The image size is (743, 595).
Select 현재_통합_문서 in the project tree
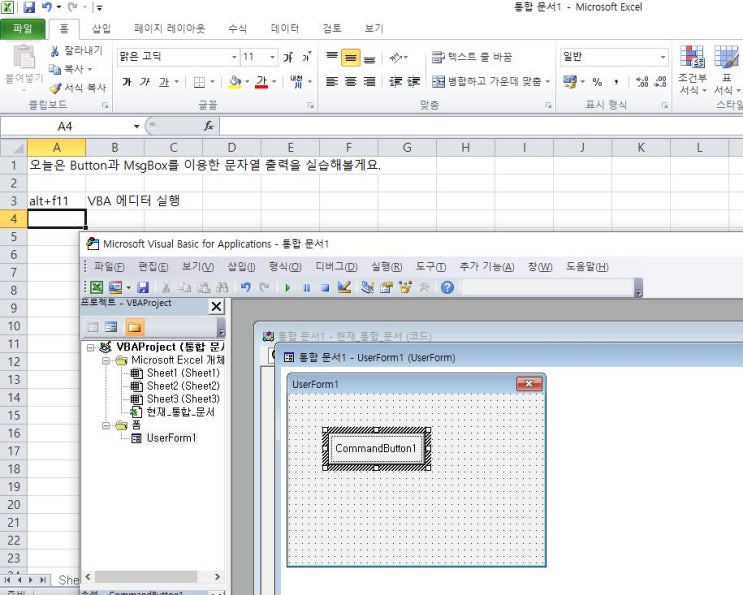point(181,412)
